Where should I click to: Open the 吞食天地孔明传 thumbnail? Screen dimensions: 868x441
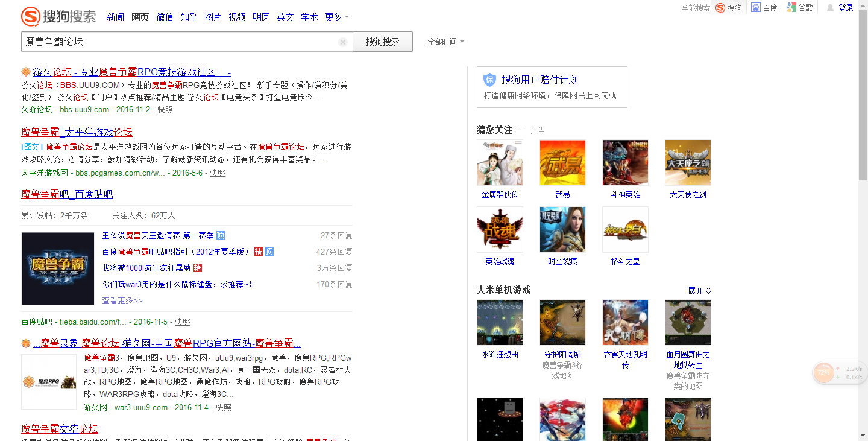(x=625, y=322)
